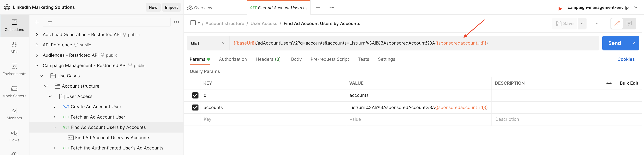Switch to the Body tab
Image resolution: width=644 pixels, height=155 pixels.
296,59
